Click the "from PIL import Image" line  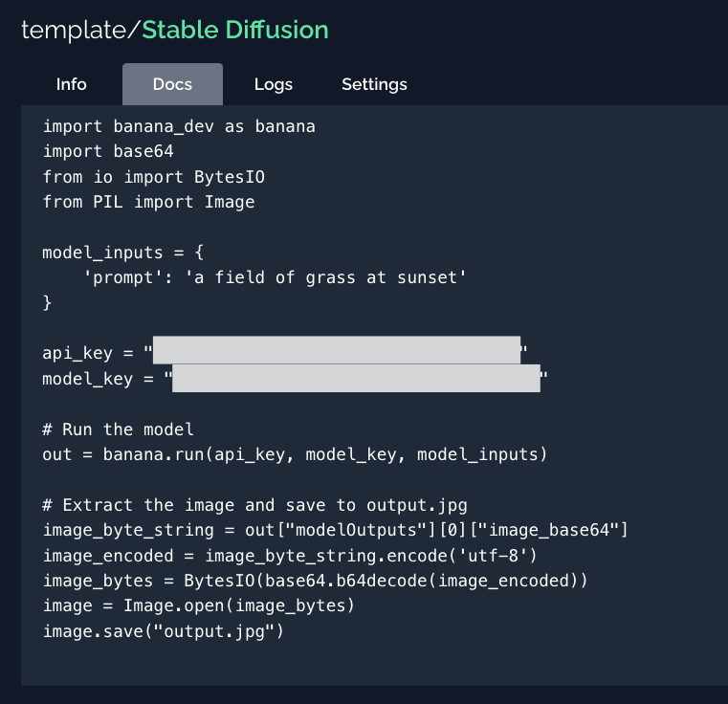pyautogui.click(x=148, y=202)
